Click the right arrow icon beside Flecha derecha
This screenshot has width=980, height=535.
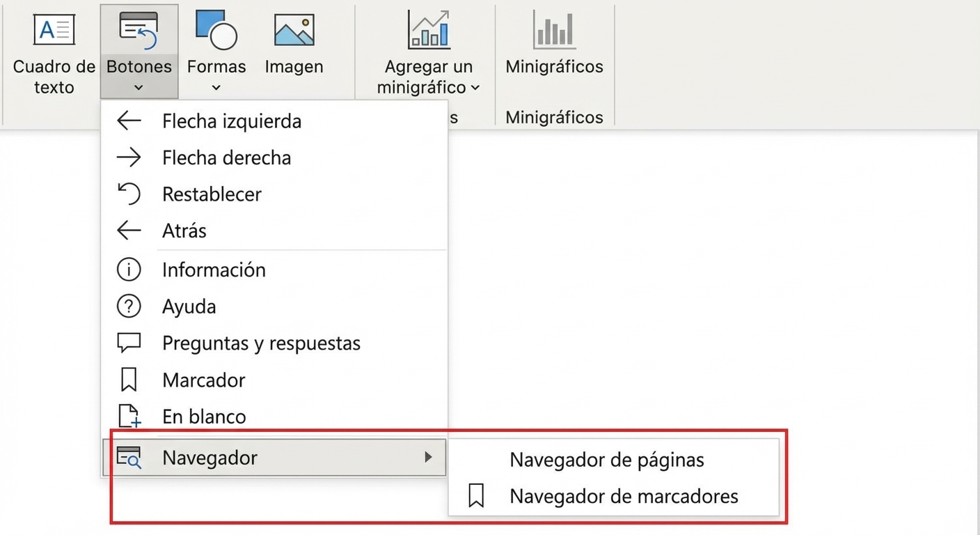coord(129,157)
